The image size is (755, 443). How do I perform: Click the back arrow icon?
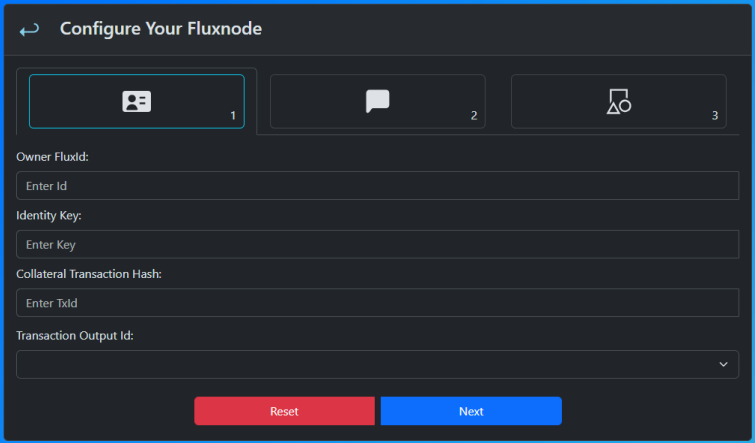click(x=29, y=30)
